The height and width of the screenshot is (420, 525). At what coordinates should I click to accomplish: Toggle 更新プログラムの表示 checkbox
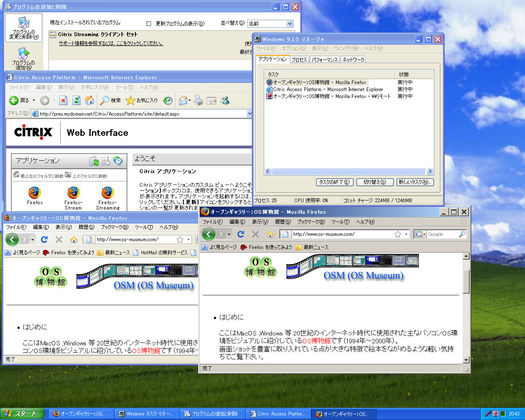tap(149, 24)
